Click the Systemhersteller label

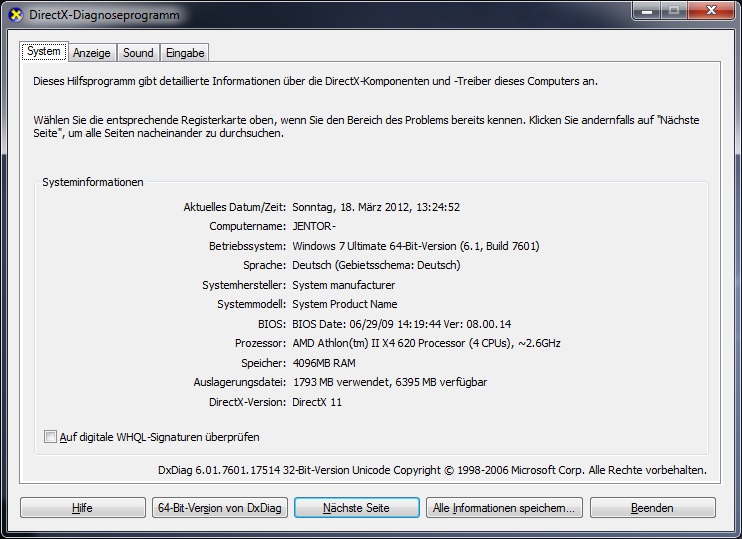pyautogui.click(x=244, y=285)
